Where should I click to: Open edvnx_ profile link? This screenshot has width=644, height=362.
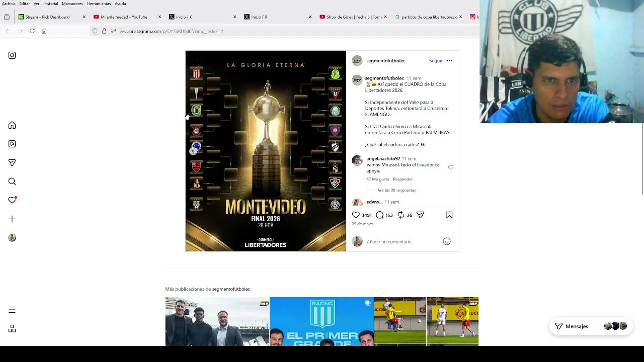pyautogui.click(x=374, y=202)
